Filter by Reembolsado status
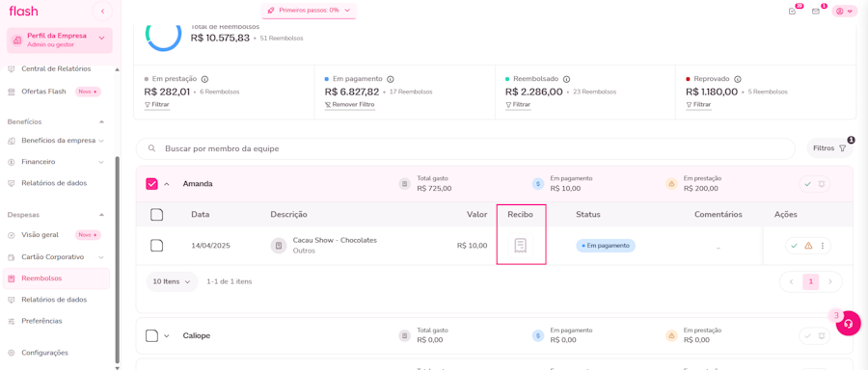Viewport: 868px width, 370px height. pos(518,104)
